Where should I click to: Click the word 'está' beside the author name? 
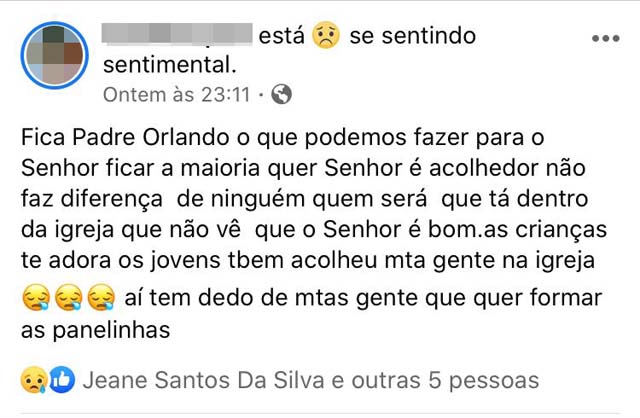click(x=282, y=36)
